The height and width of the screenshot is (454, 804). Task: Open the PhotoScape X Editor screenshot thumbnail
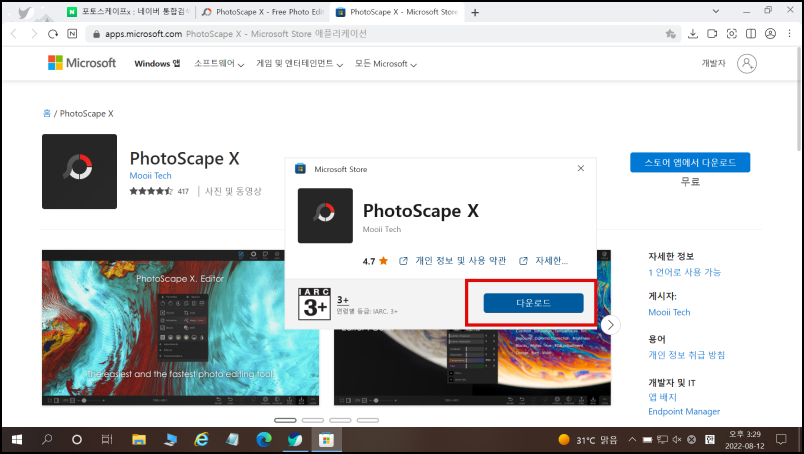tap(180, 327)
